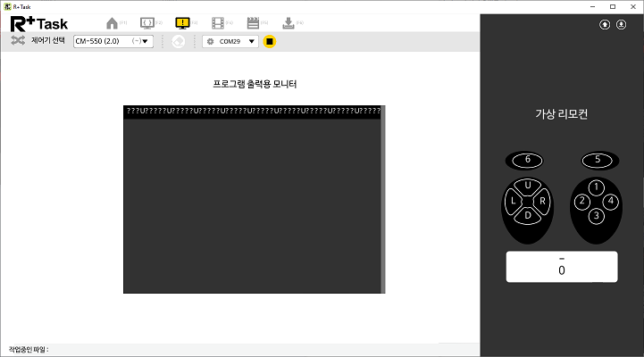Switch to the code programming tab
Image resolution: width=644 pixels, height=357 pixels.
(146, 22)
